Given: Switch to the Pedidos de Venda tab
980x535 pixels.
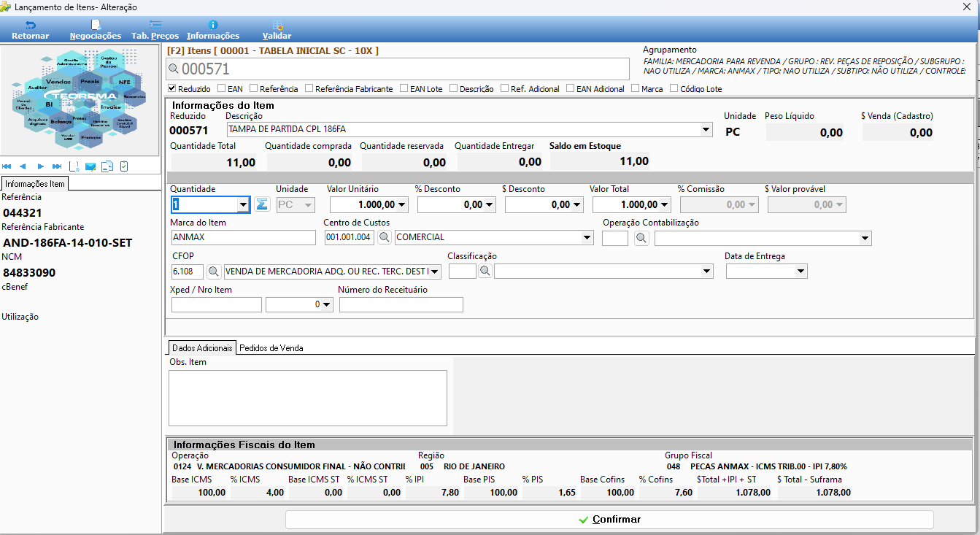Looking at the screenshot, I should tap(271, 348).
